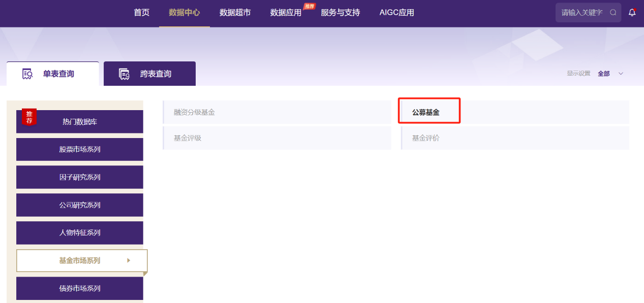Select 股票市场系列 in the sidebar

pyautogui.click(x=80, y=150)
